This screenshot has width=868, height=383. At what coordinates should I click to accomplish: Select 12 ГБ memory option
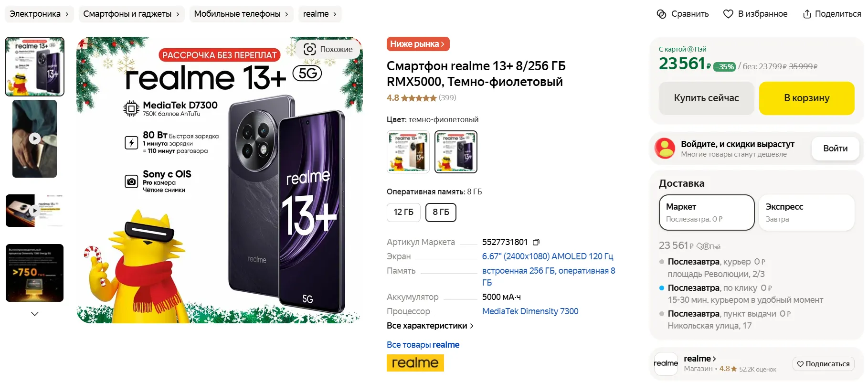(403, 212)
